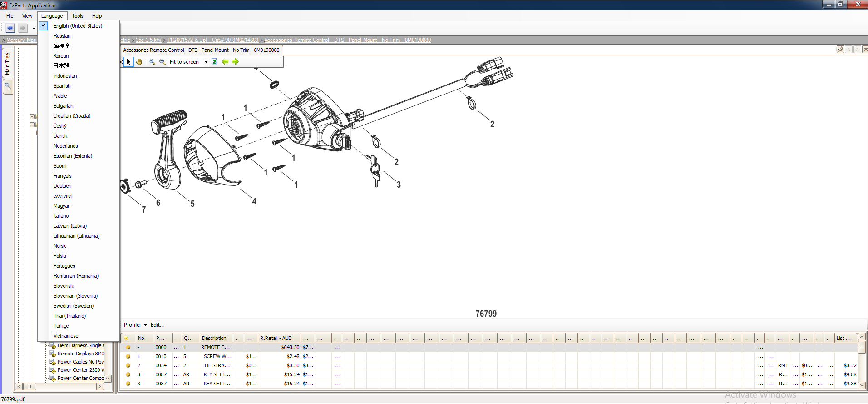Screen dimensions: 868x404
Task: Click the Power Center 2300 tree icon
Action: 53,370
